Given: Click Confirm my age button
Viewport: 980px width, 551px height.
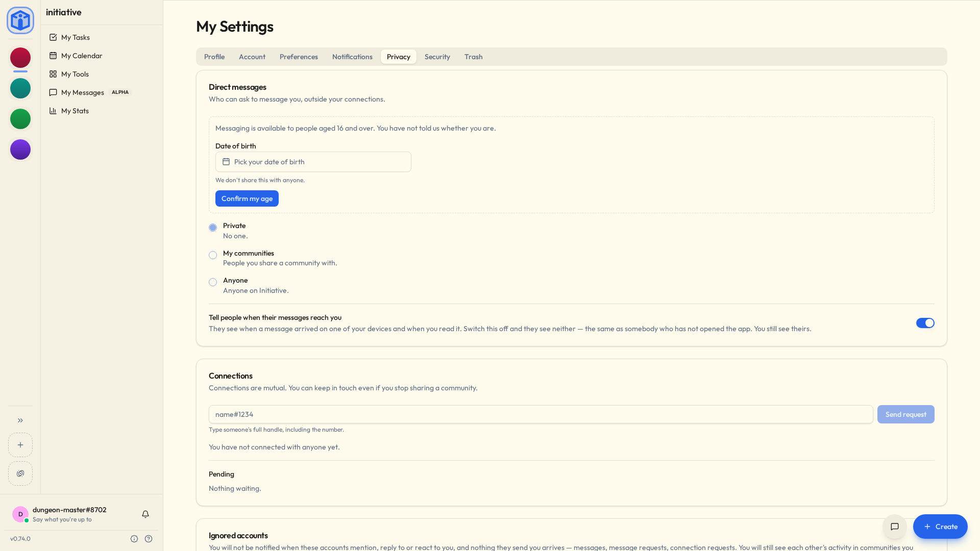Looking at the screenshot, I should (247, 198).
